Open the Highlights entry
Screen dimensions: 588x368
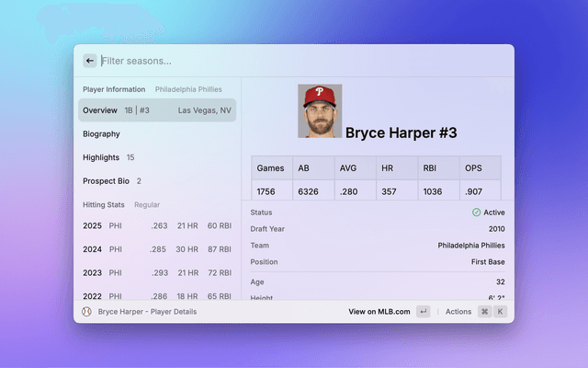[x=156, y=158]
